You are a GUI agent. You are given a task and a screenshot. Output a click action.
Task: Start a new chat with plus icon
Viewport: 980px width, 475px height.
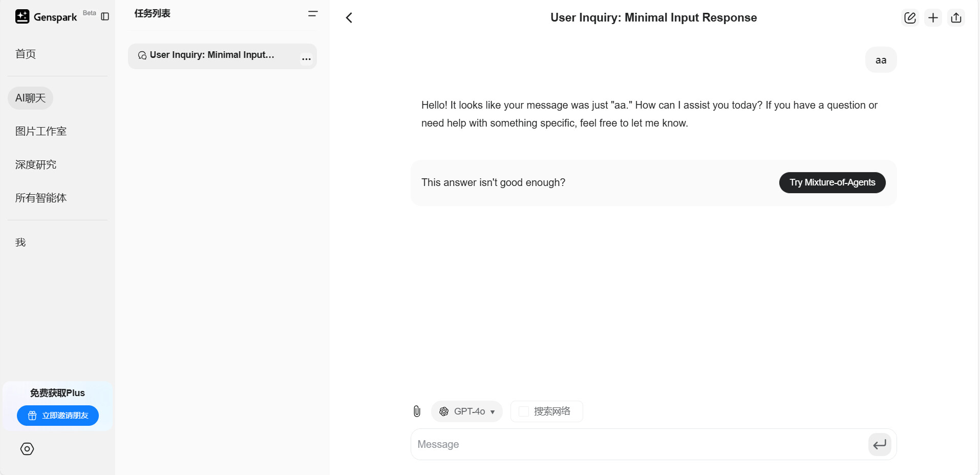[933, 18]
